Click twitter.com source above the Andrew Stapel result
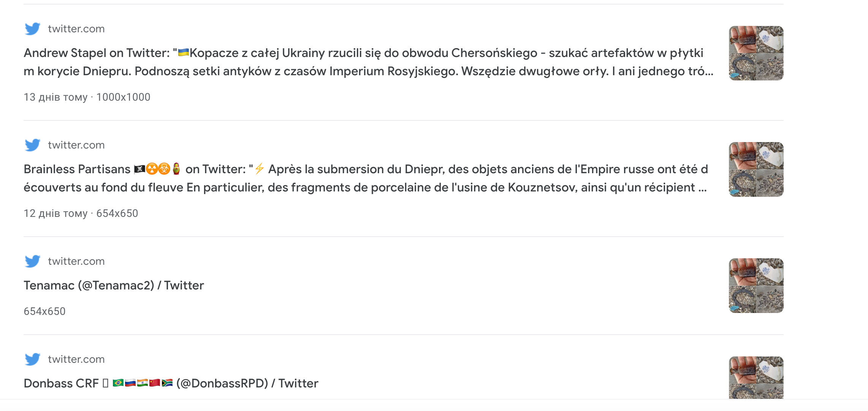This screenshot has width=868, height=411. (x=76, y=29)
